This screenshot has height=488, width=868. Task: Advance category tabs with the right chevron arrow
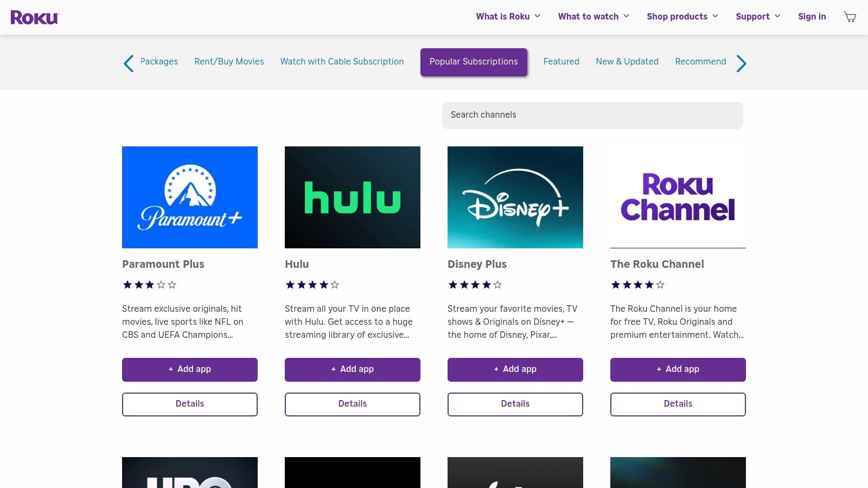tap(741, 63)
